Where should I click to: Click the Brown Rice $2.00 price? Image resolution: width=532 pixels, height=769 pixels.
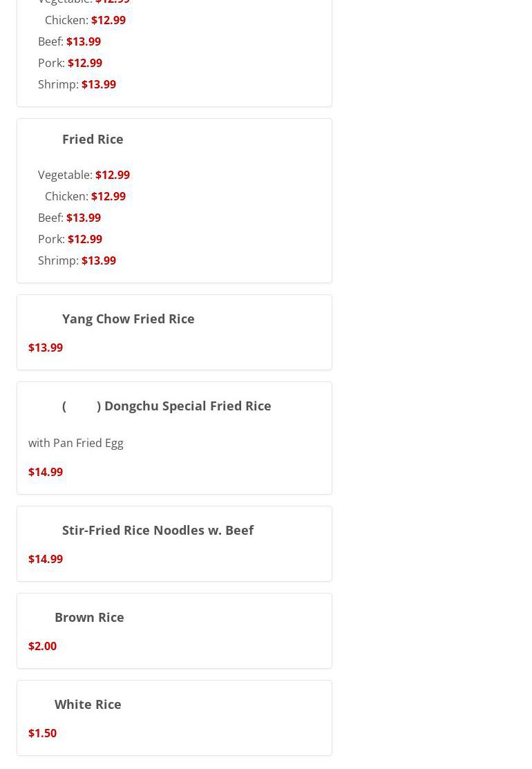tap(43, 646)
